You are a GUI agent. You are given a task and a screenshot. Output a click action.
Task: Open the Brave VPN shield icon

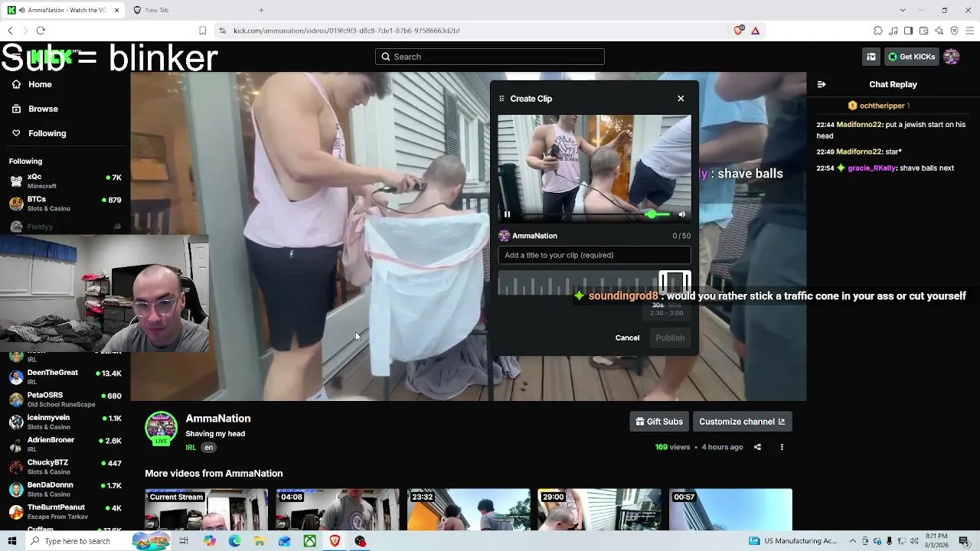(x=954, y=31)
